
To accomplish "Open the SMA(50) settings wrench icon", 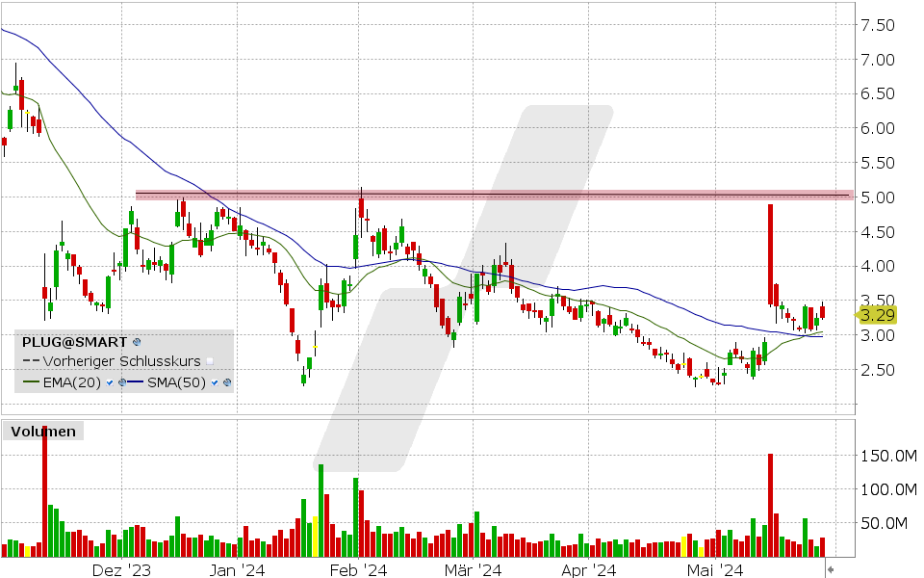I will pyautogui.click(x=227, y=382).
